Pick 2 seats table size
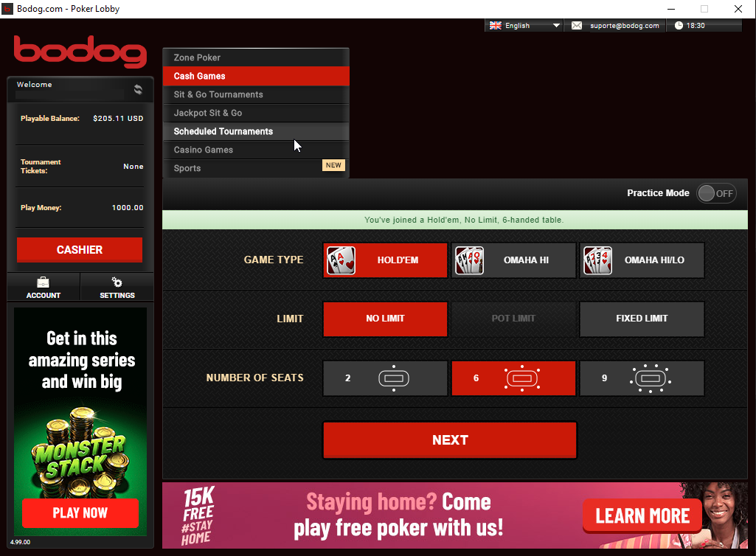This screenshot has height=556, width=756. click(x=385, y=378)
